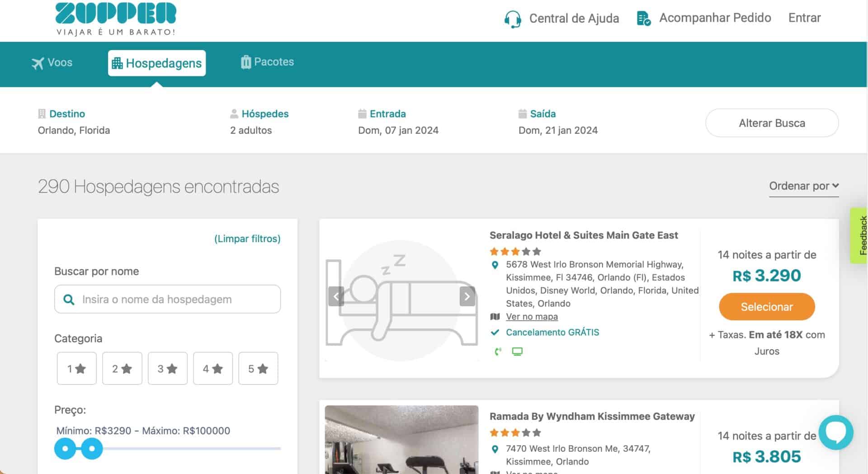Click the hotel name search input field
Viewport: 868px width, 474px height.
tap(167, 299)
